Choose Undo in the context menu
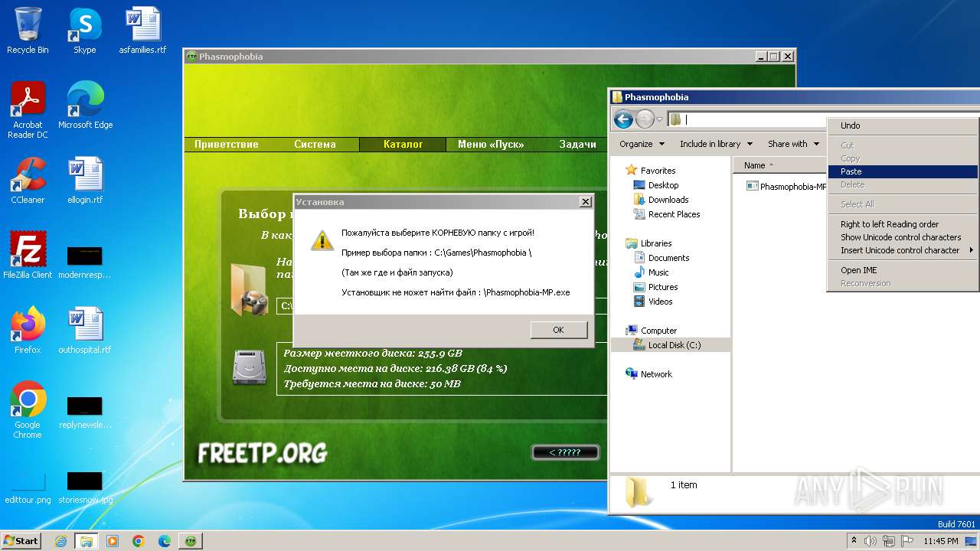The width and height of the screenshot is (980, 551). click(x=903, y=126)
